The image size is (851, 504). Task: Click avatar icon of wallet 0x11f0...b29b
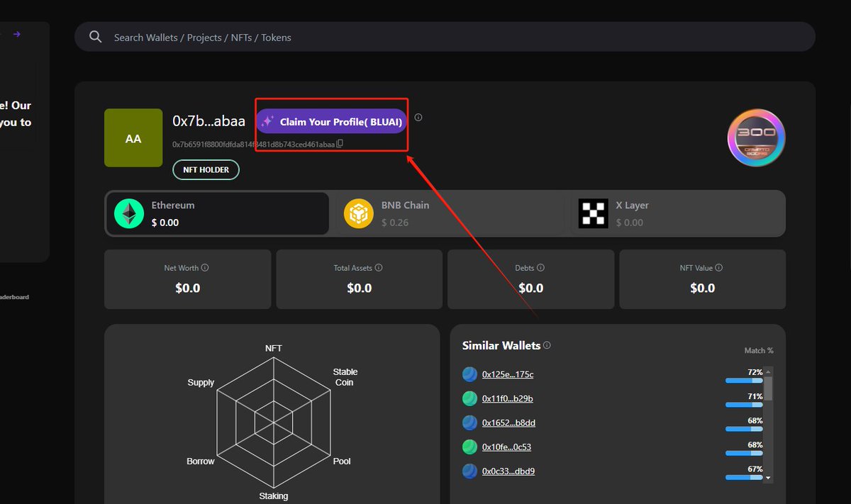point(469,398)
